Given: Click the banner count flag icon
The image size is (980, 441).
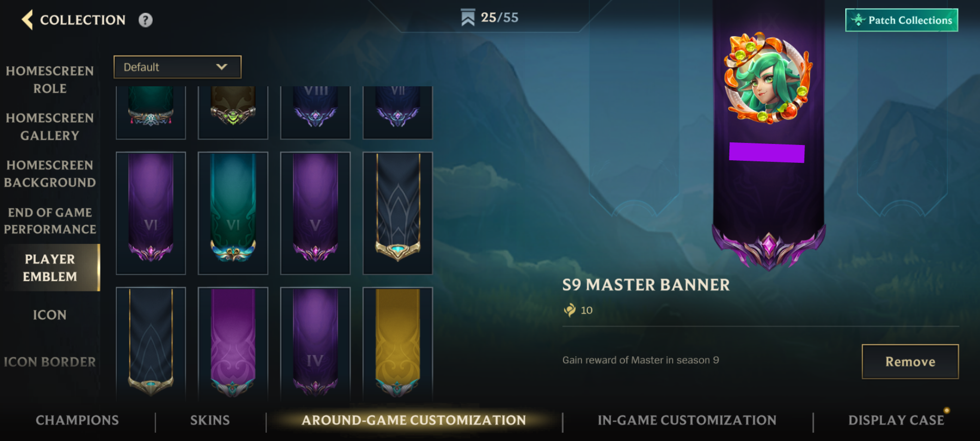Looking at the screenshot, I should point(468,17).
